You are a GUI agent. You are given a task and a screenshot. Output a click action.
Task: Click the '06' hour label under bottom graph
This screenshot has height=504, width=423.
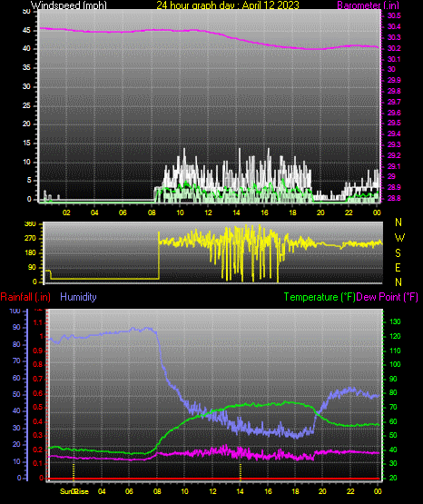click(x=129, y=491)
